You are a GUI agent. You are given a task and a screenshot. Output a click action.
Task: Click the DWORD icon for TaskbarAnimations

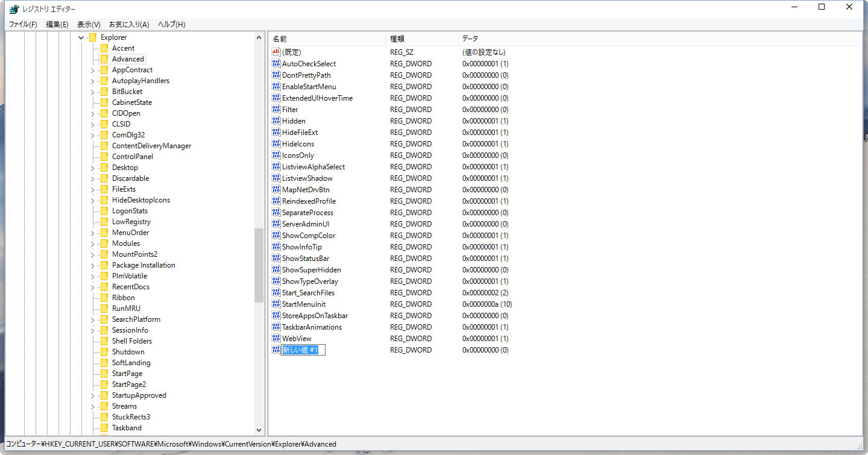tap(276, 327)
